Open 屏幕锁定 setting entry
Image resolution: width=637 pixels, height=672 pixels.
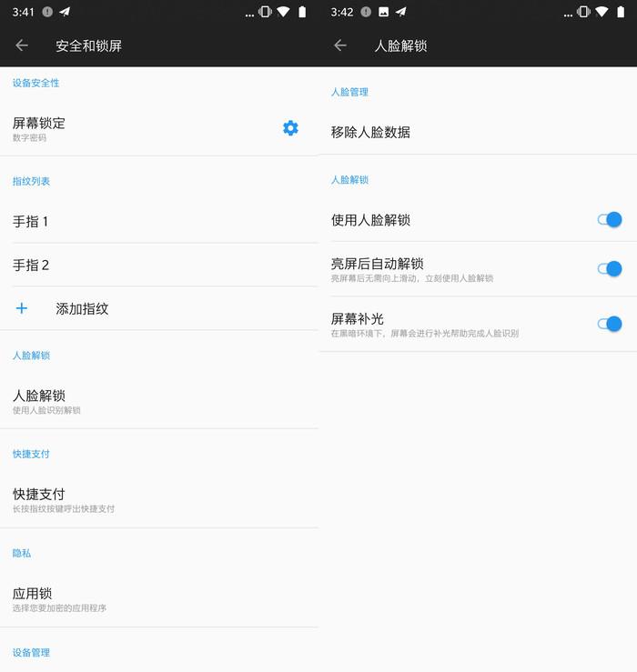pyautogui.click(x=136, y=128)
